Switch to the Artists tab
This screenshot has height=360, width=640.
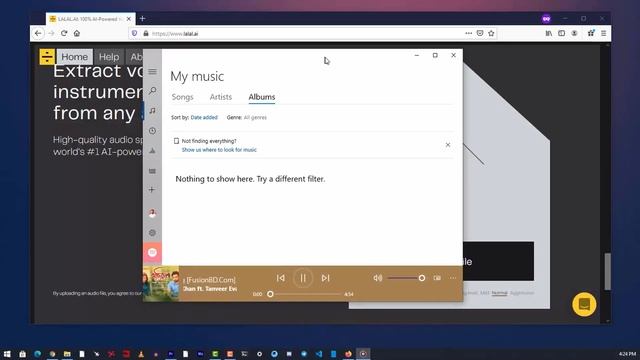click(x=221, y=97)
